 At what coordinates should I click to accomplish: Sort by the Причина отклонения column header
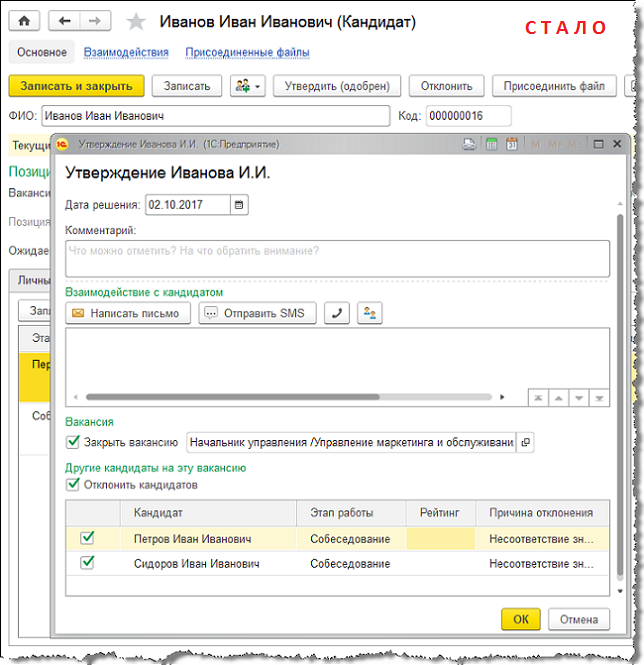[x=542, y=513]
